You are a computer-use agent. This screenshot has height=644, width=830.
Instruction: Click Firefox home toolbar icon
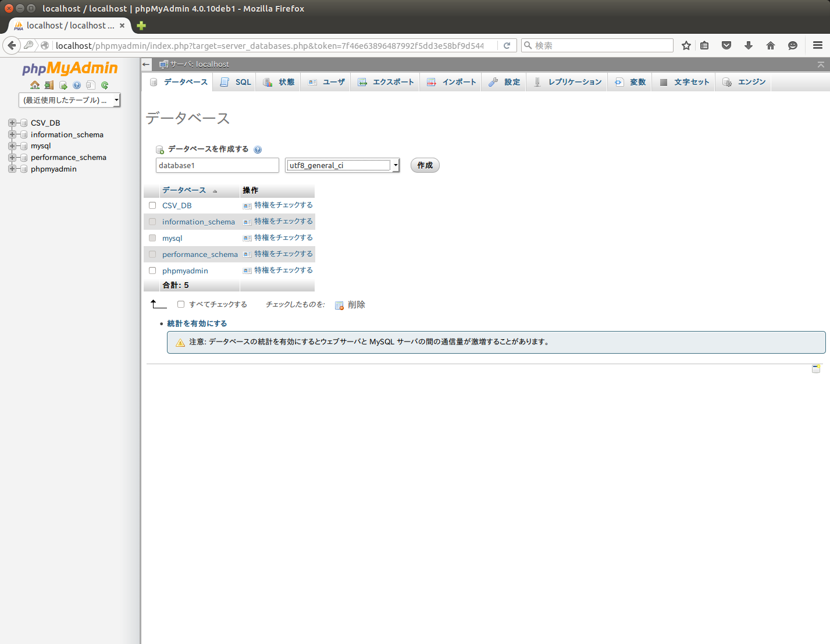click(771, 45)
